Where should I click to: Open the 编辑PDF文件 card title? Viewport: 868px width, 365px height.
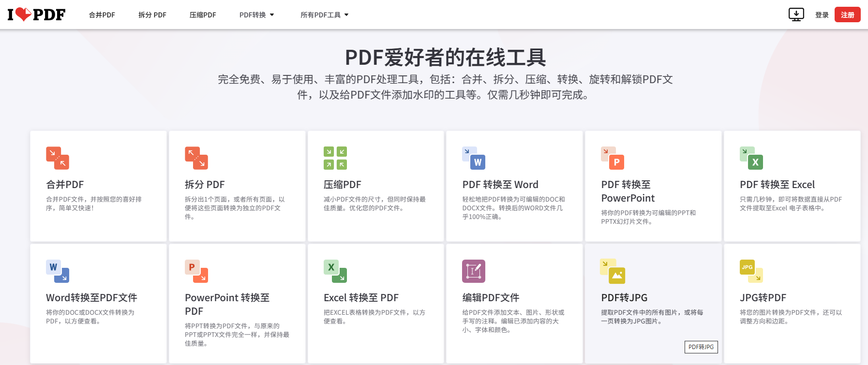tap(491, 298)
